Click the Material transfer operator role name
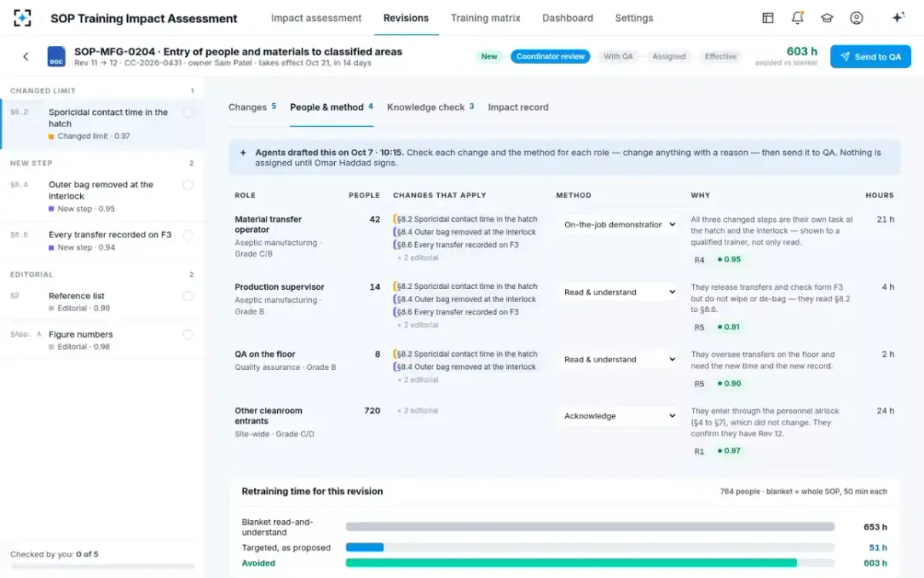924x578 pixels. [268, 224]
